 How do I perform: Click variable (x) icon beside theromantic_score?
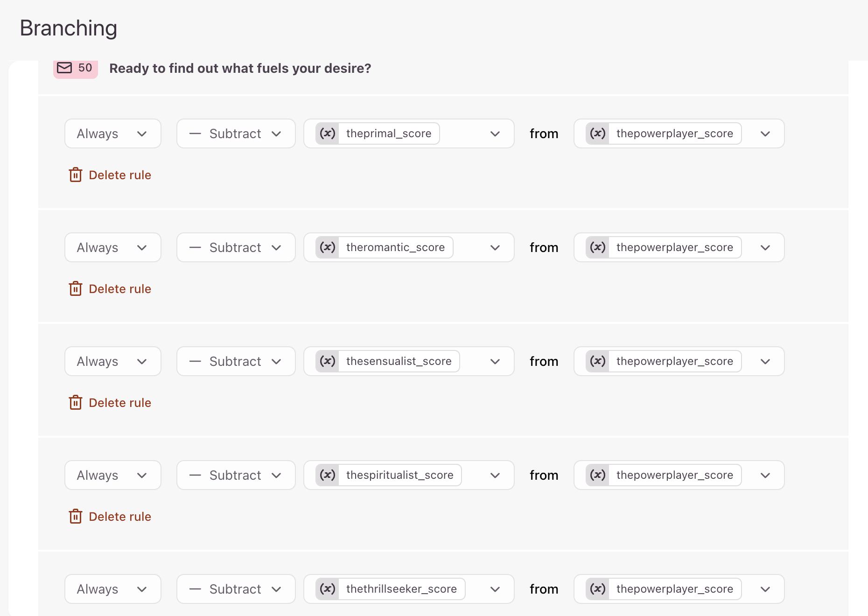328,247
